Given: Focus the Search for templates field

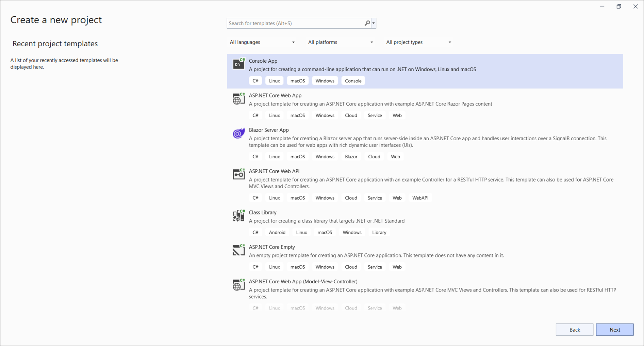Looking at the screenshot, I should [x=295, y=23].
